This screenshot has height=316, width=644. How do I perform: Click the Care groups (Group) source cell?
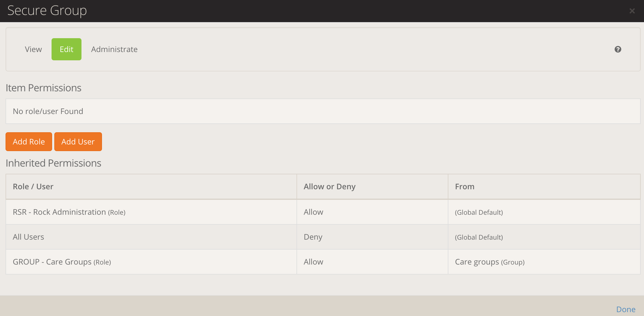(x=490, y=262)
